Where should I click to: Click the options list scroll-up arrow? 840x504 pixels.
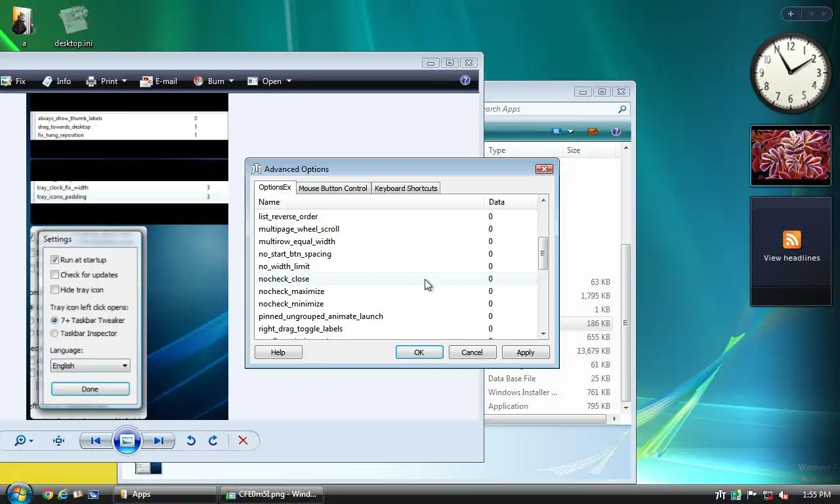(x=543, y=201)
